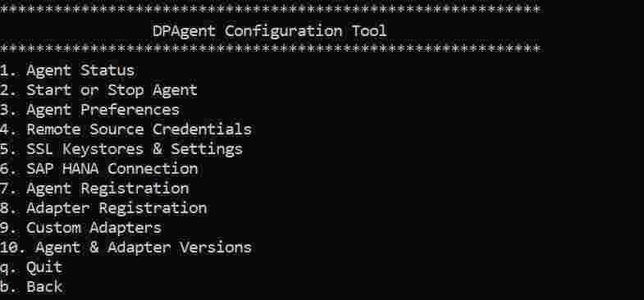Select the Agent Status menu option

click(x=67, y=70)
